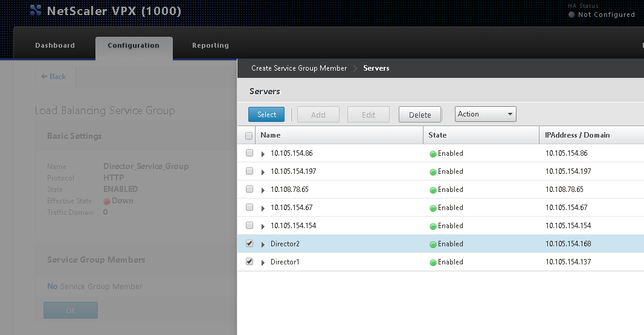Uncheck the Director2 server checkbox
This screenshot has height=335, width=644.
coord(250,244)
